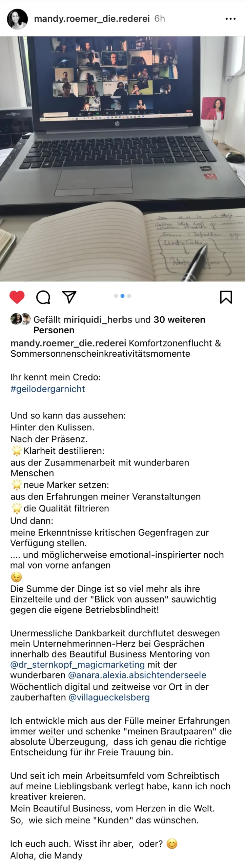Screen dimensions: 245x868
Task: Show the 30 weiteren Personen likes list
Action: coord(119,325)
